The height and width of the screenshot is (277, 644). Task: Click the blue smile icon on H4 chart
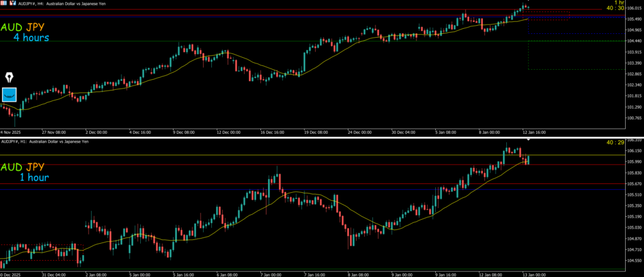(10, 95)
